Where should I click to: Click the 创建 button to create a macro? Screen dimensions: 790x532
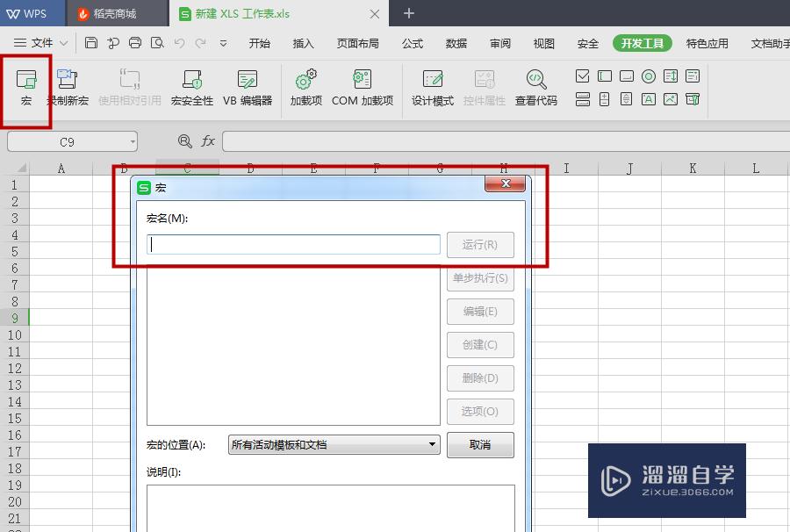coord(480,344)
